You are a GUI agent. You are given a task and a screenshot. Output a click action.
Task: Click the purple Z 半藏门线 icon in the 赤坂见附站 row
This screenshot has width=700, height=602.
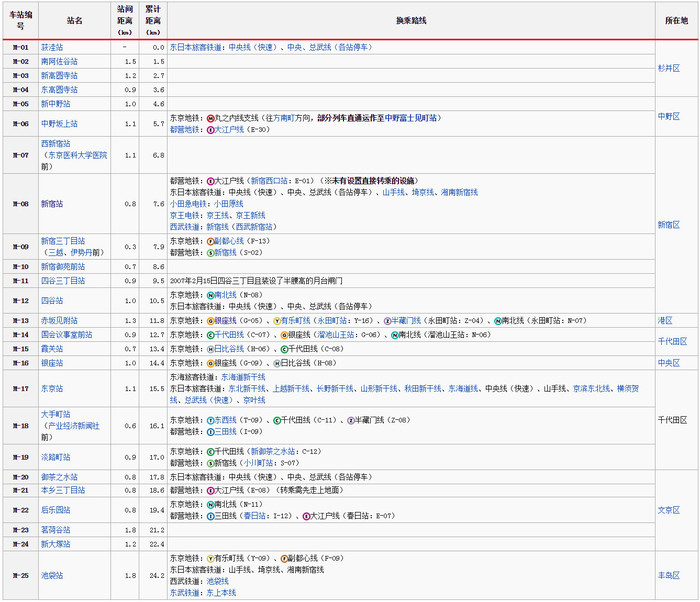[388, 321]
